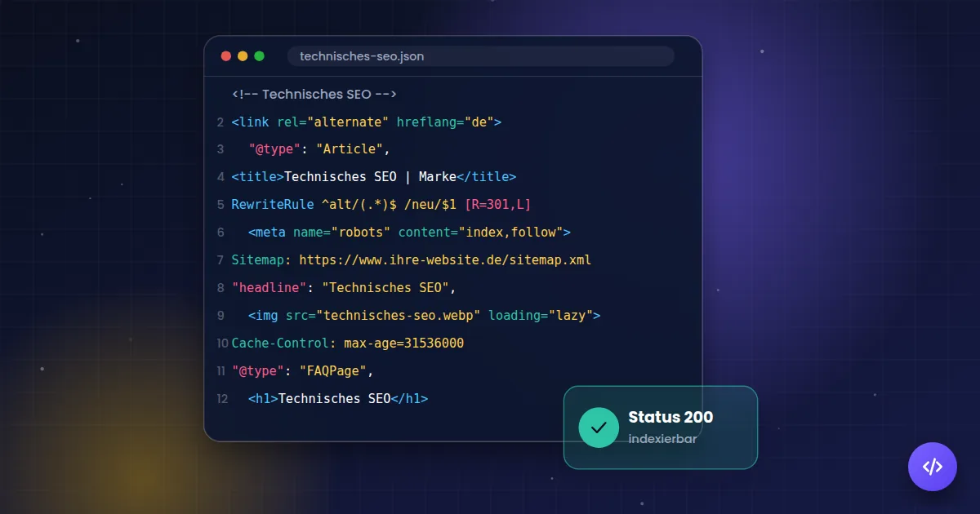
Task: Click line number 2 in the gutter
Action: [x=220, y=122]
